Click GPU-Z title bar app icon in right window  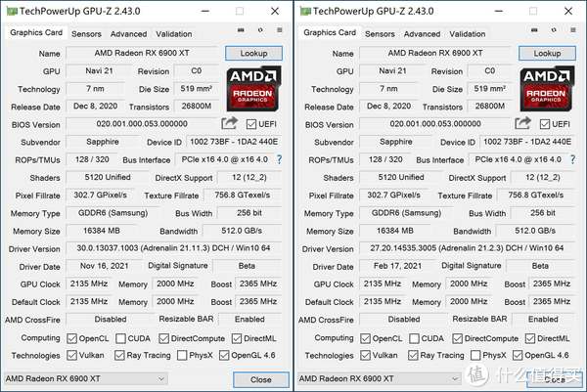tap(305, 11)
